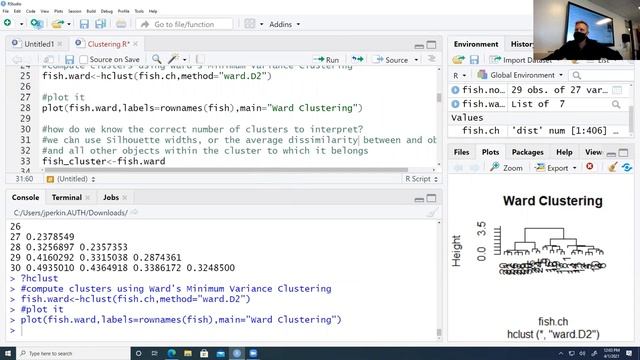Click the editor horizontal scrollbar
The width and height of the screenshot is (640, 360).
226,170
